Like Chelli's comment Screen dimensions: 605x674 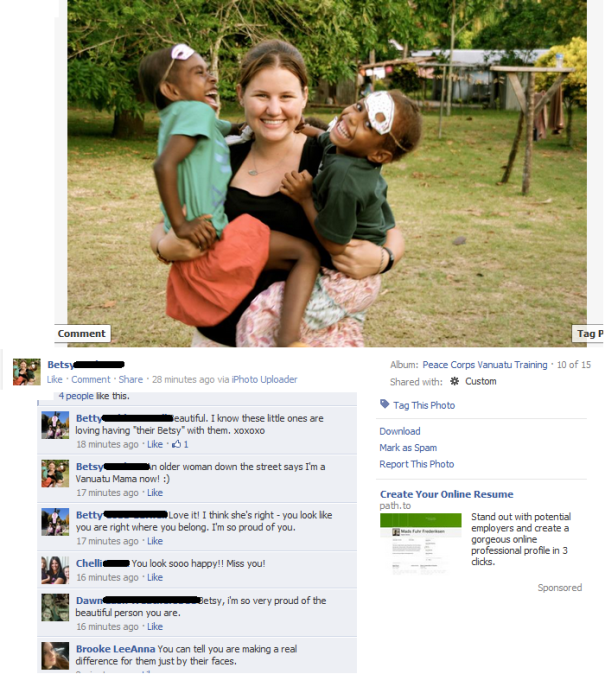[155, 577]
